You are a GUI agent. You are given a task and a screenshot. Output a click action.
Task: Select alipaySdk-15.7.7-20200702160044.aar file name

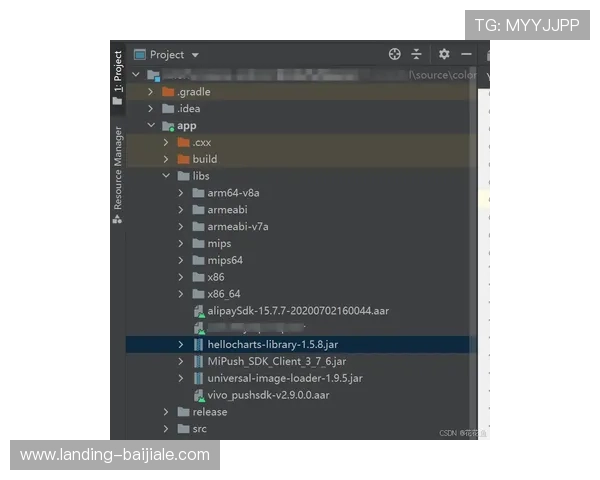pos(298,311)
